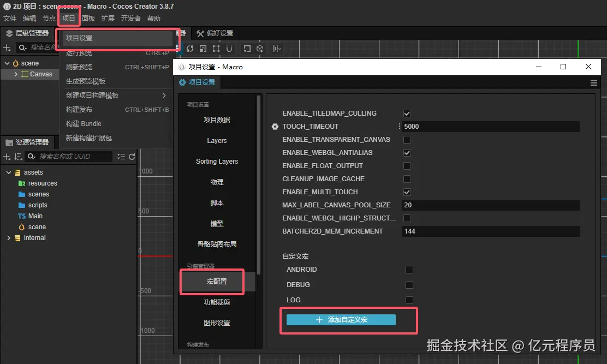607x364 pixels.
Task: Expand the Canvas node
Action: (x=16, y=74)
